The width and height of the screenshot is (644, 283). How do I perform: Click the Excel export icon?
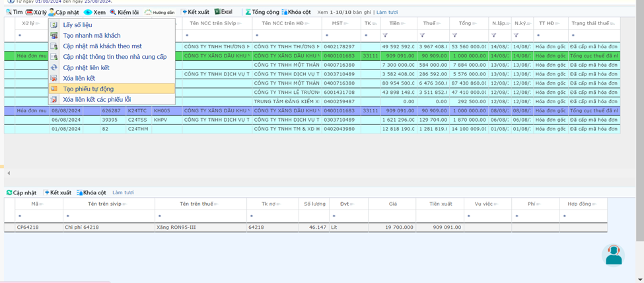[218, 12]
